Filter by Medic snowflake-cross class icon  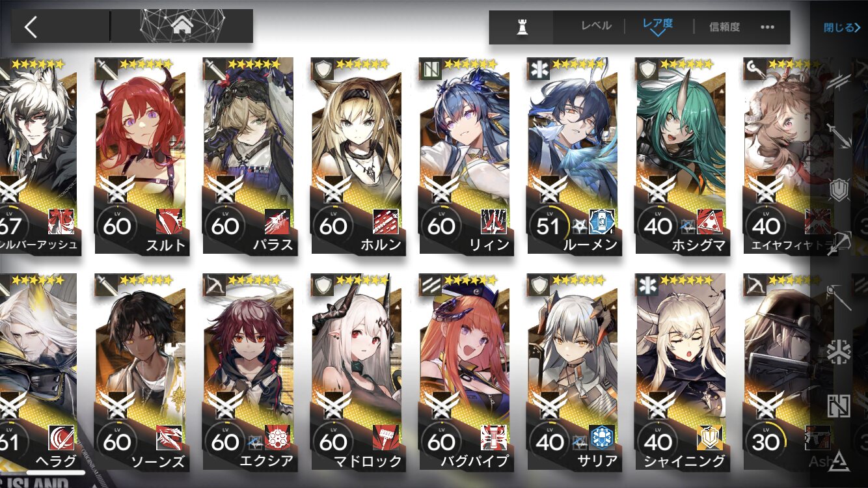coord(839,352)
